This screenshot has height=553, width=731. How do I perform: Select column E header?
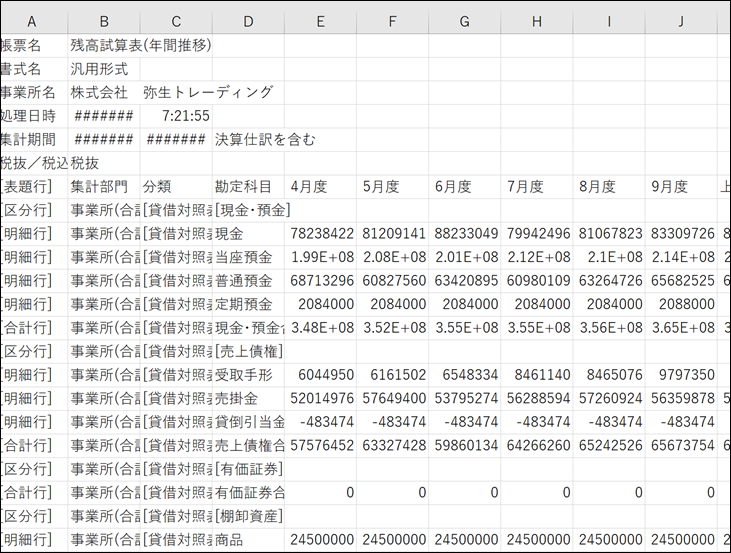click(320, 21)
